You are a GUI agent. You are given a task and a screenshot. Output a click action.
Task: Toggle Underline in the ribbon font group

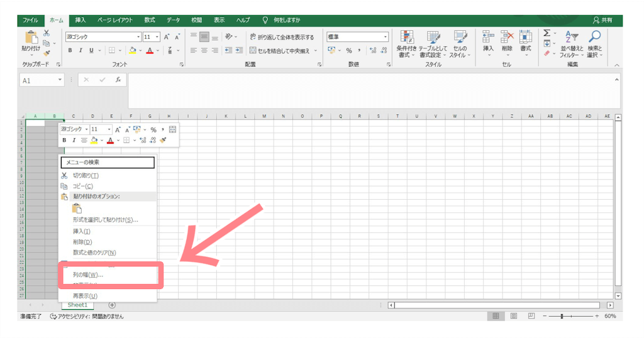(x=91, y=50)
